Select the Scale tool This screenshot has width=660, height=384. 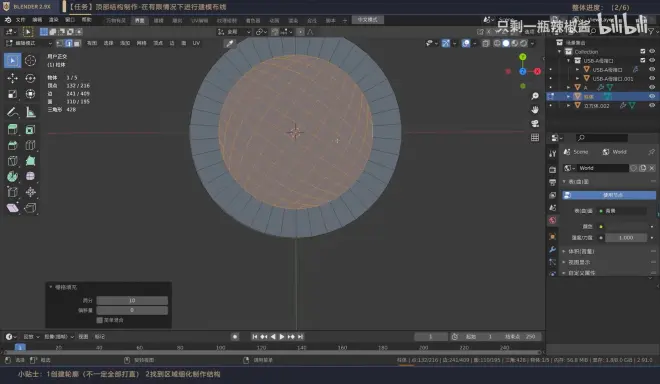(13, 94)
